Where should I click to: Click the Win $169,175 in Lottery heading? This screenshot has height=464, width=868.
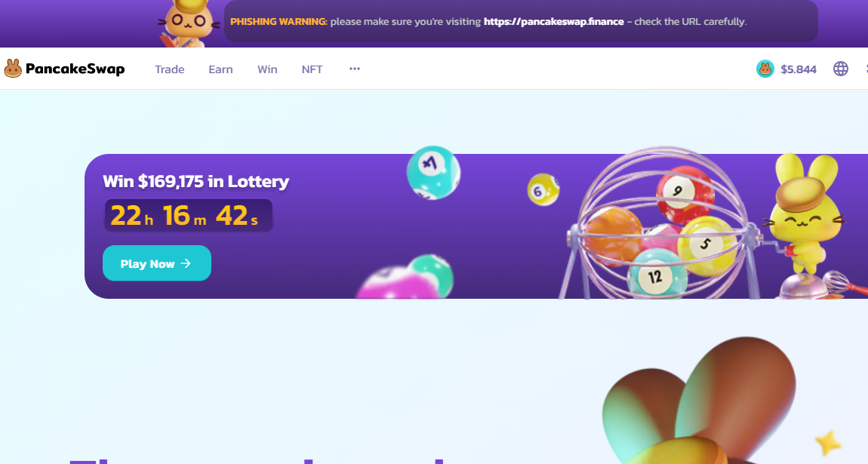pyautogui.click(x=196, y=181)
